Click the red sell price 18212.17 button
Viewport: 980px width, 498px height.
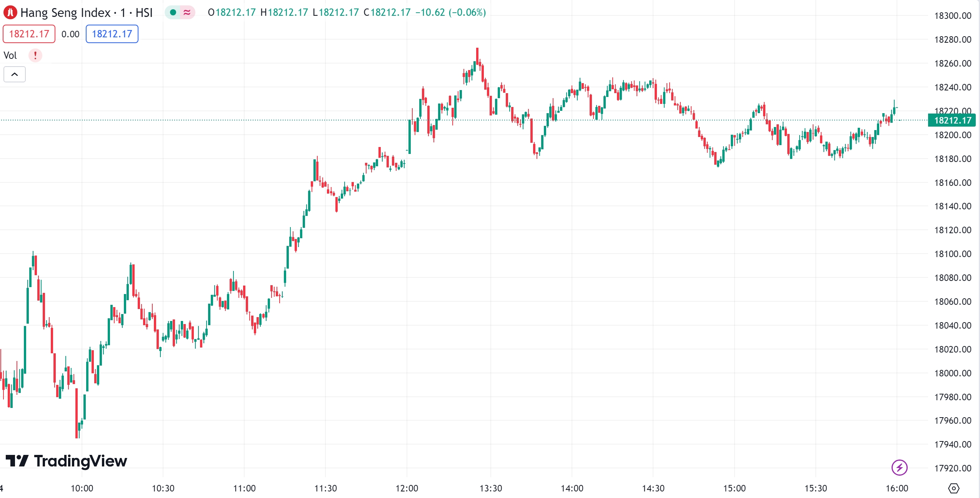point(29,34)
